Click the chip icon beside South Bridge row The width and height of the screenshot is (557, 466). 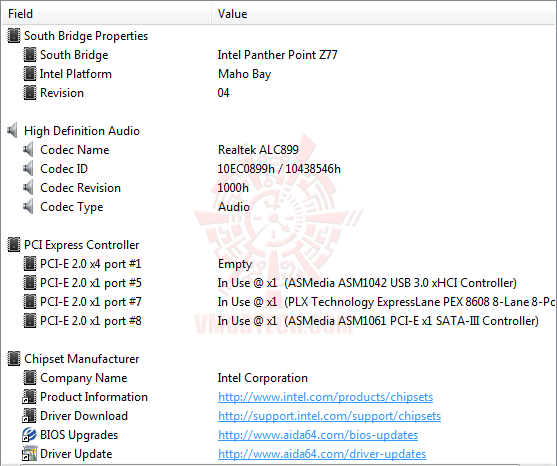(30, 55)
